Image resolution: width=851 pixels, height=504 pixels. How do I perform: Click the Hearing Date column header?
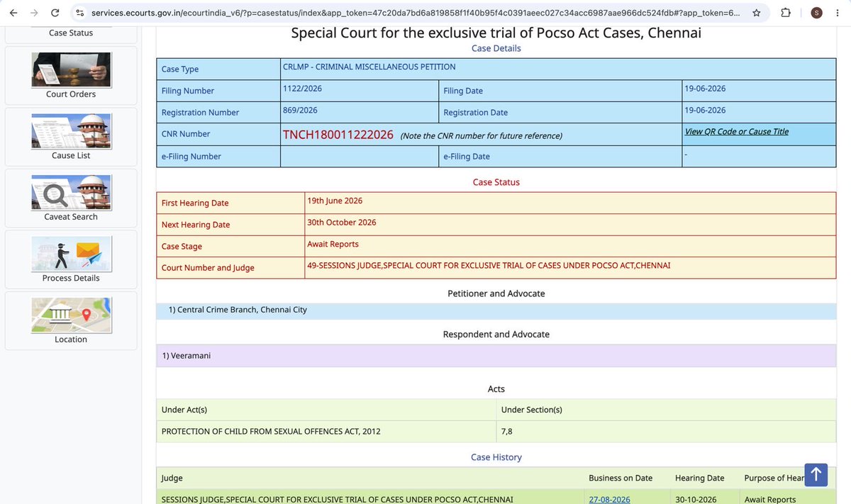coord(700,478)
